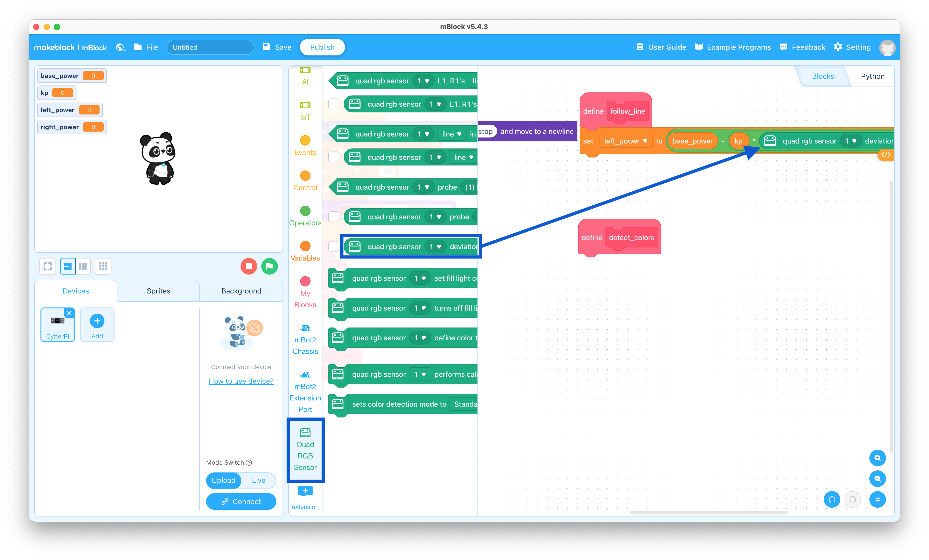This screenshot has width=929, height=560.
Task: Save the project
Action: 277,47
